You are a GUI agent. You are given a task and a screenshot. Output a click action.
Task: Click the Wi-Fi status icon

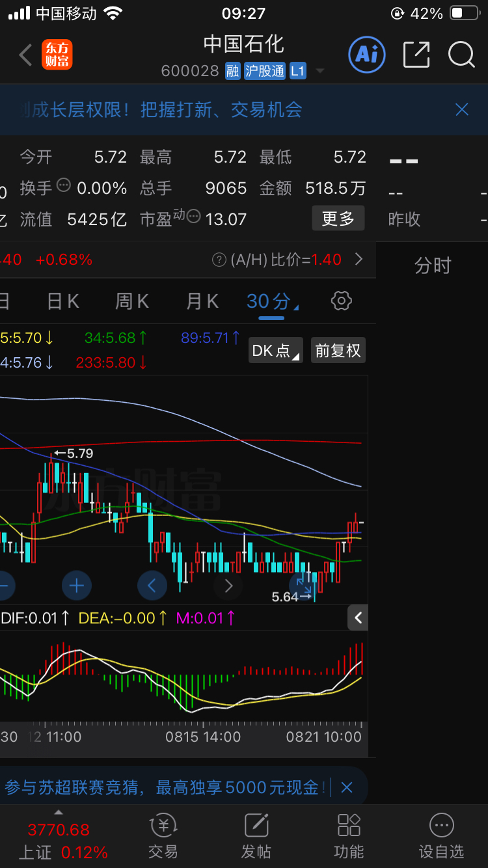click(x=113, y=13)
